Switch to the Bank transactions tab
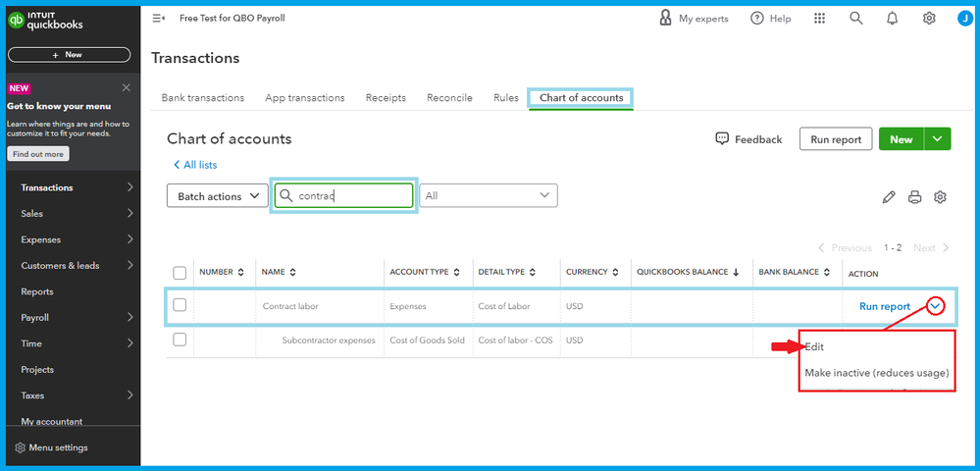The image size is (980, 471). 203,98
